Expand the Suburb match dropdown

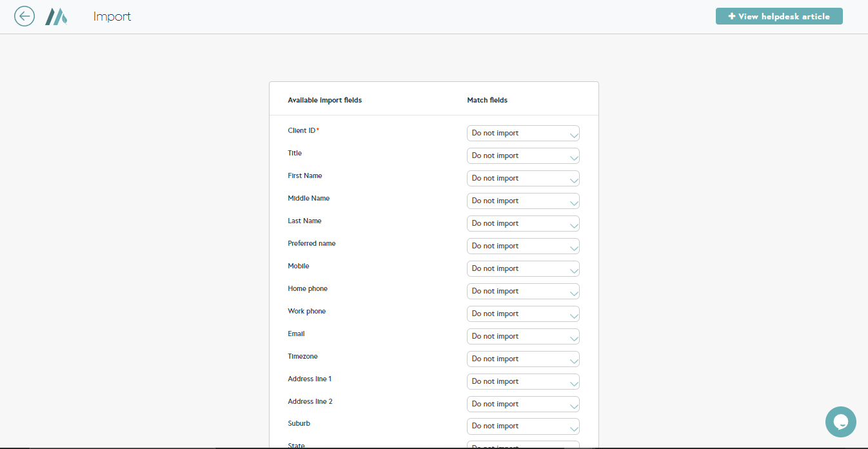point(522,426)
